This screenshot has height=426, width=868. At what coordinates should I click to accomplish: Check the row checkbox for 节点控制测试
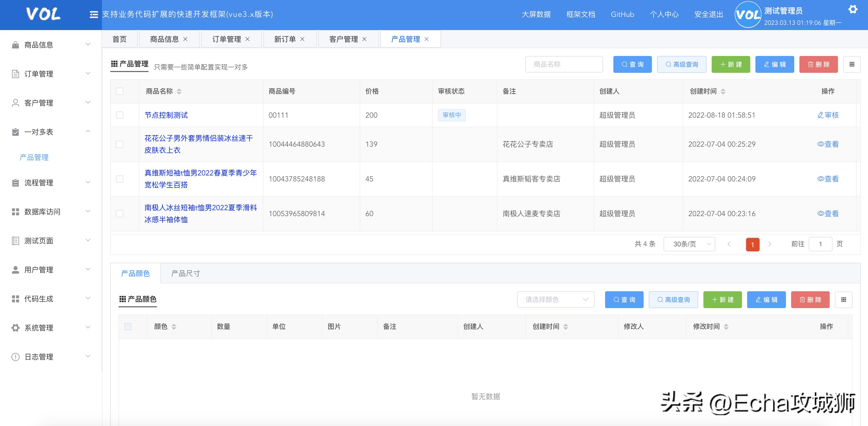(120, 115)
